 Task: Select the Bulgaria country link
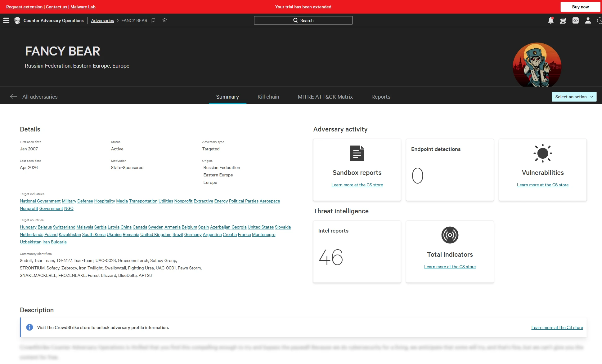(x=59, y=242)
